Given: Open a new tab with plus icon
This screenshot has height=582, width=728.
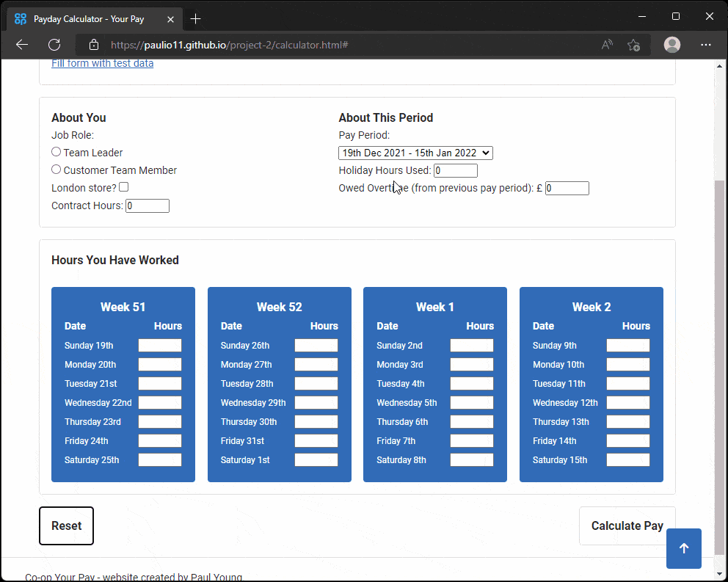Looking at the screenshot, I should click(195, 18).
